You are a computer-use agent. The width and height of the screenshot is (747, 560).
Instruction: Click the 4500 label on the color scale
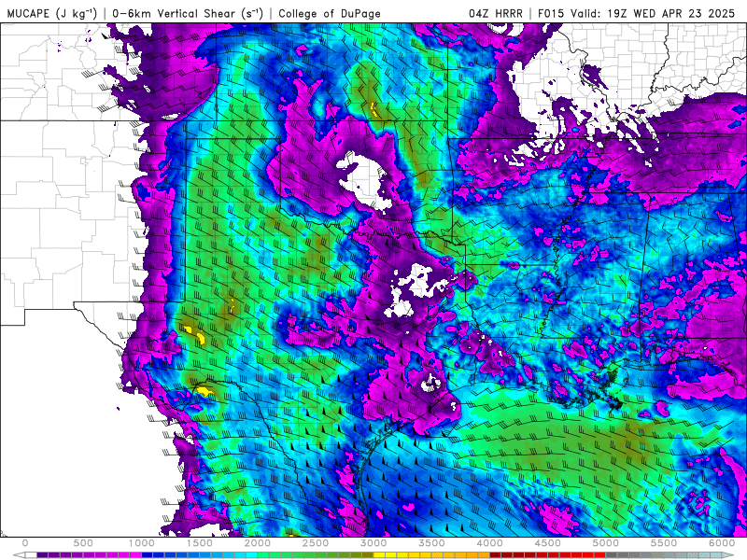548,543
